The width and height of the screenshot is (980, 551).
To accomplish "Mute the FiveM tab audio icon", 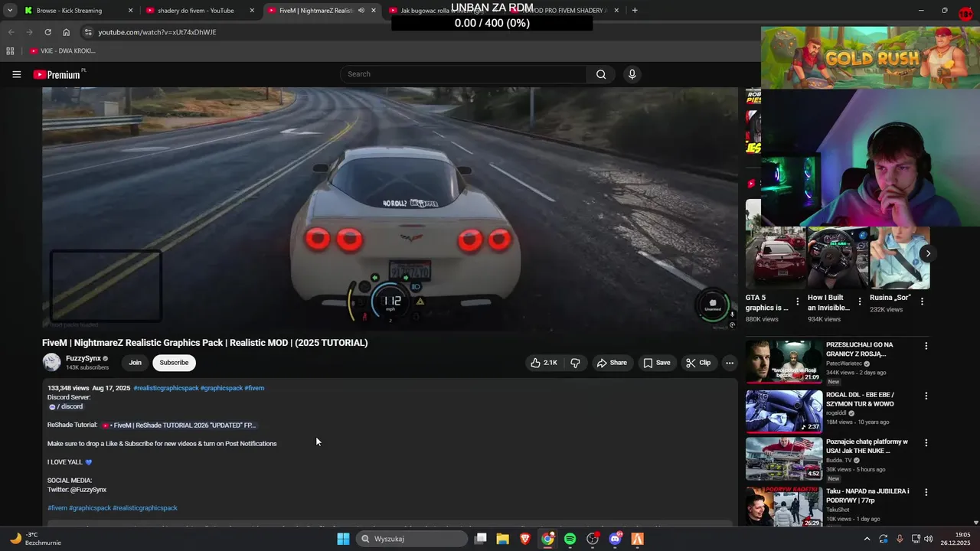I will click(x=361, y=11).
